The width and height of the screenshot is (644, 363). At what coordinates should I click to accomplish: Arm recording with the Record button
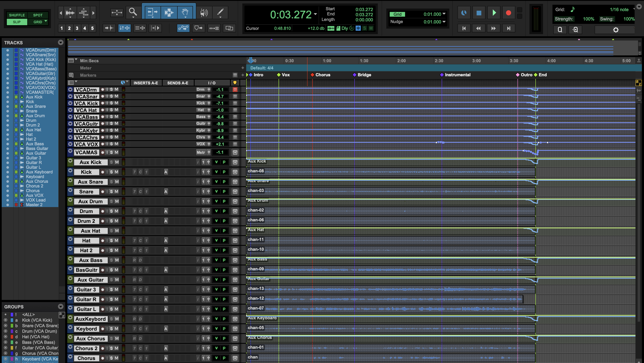click(509, 13)
